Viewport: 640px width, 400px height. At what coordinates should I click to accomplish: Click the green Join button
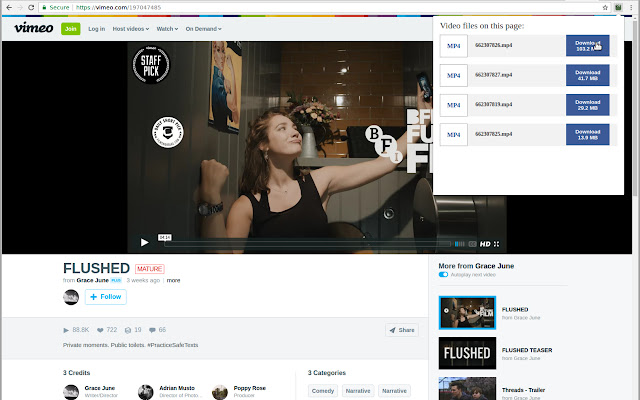[71, 29]
